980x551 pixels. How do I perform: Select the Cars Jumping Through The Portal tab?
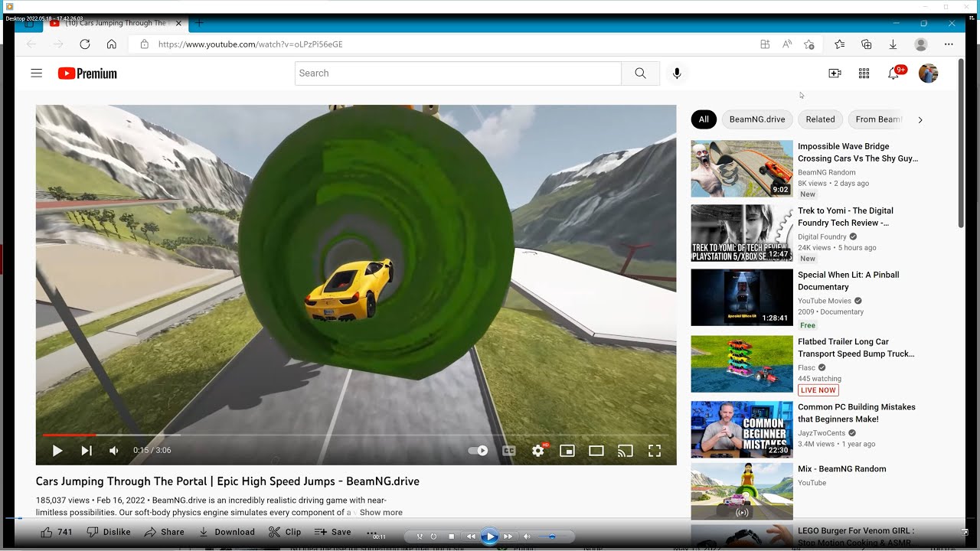tap(113, 23)
